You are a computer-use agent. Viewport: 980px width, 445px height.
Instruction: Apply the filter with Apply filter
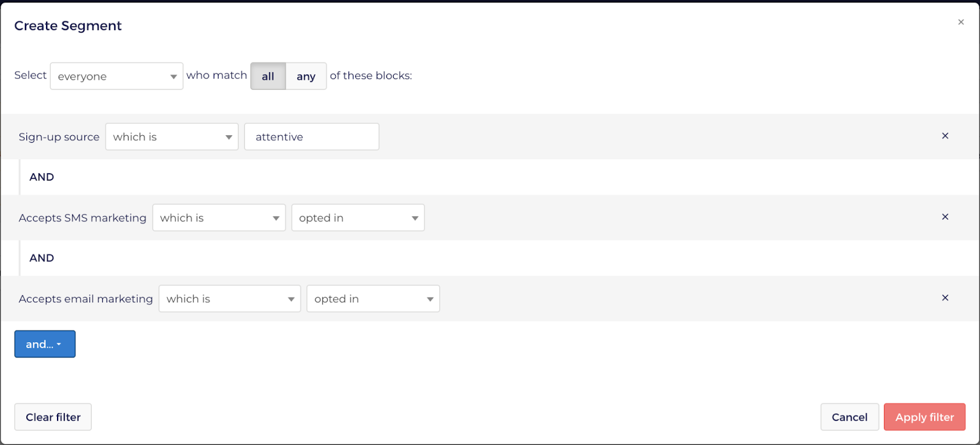pyautogui.click(x=925, y=417)
